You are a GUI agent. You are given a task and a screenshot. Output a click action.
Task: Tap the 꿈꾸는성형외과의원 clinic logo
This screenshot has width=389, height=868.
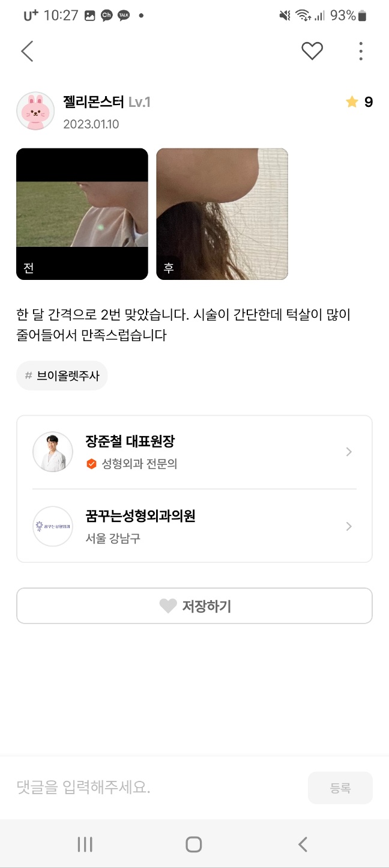(53, 526)
